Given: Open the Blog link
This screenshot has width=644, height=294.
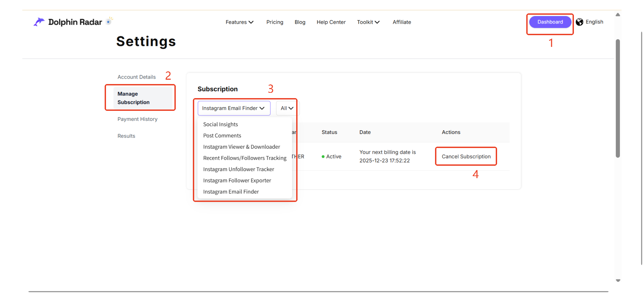Looking at the screenshot, I should click(300, 22).
